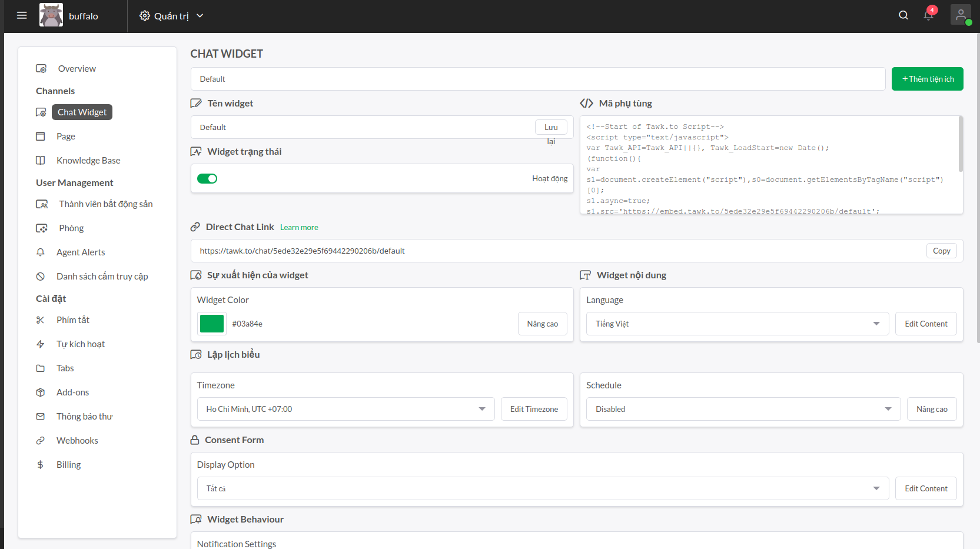980x549 pixels.
Task: Open the Schedule dropdown set to Disabled
Action: tap(743, 409)
